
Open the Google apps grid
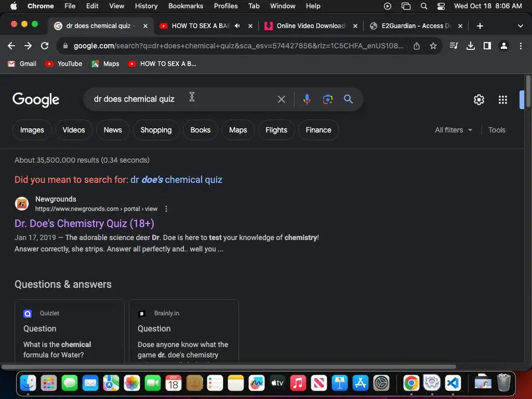(503, 100)
